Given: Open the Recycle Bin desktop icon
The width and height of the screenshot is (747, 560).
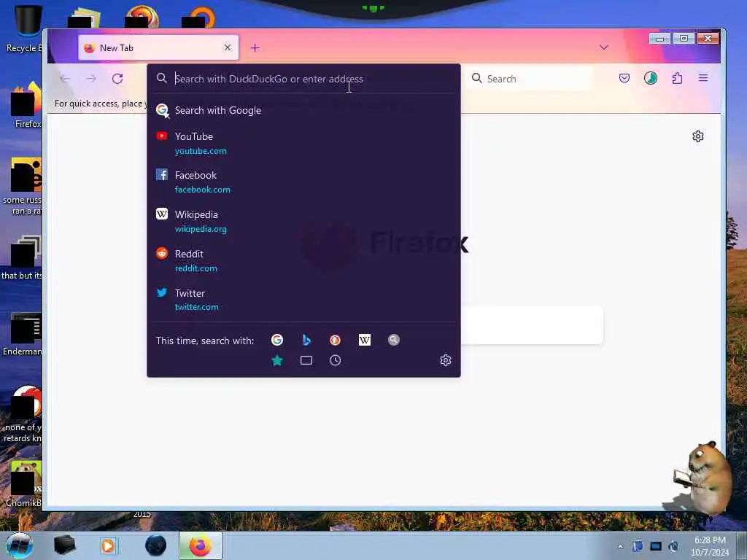Looking at the screenshot, I should (24, 28).
